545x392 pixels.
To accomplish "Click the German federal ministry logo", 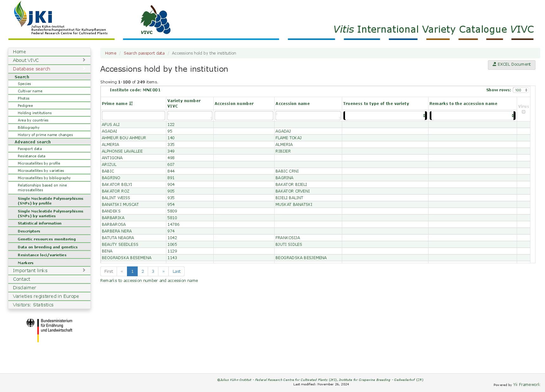I will [x=49, y=330].
